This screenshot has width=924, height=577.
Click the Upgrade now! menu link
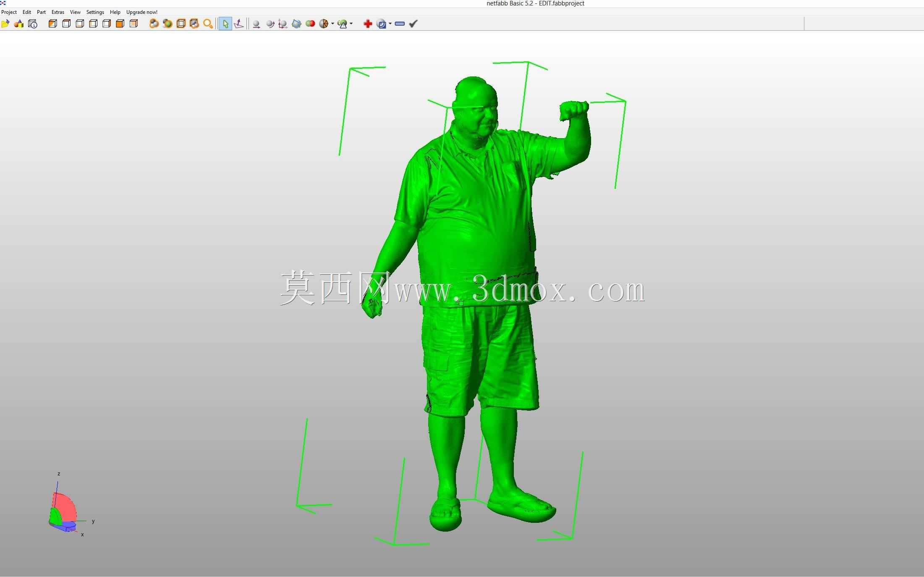click(x=142, y=12)
